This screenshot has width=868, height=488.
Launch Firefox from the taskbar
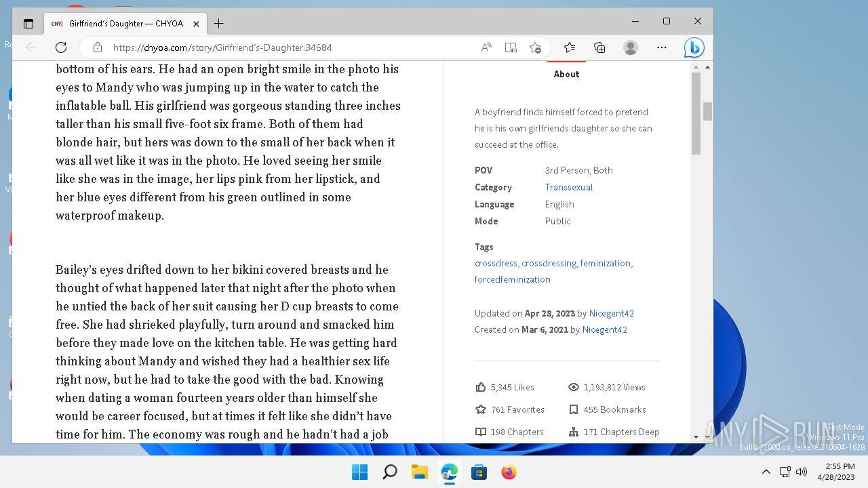(509, 472)
